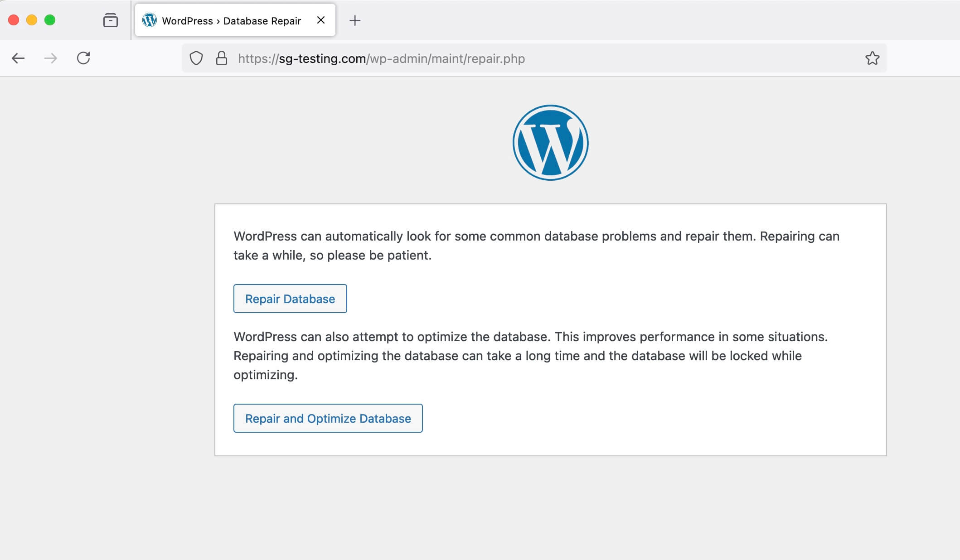Open a new tab with the plus icon
Screen dimensions: 960x560
[355, 20]
